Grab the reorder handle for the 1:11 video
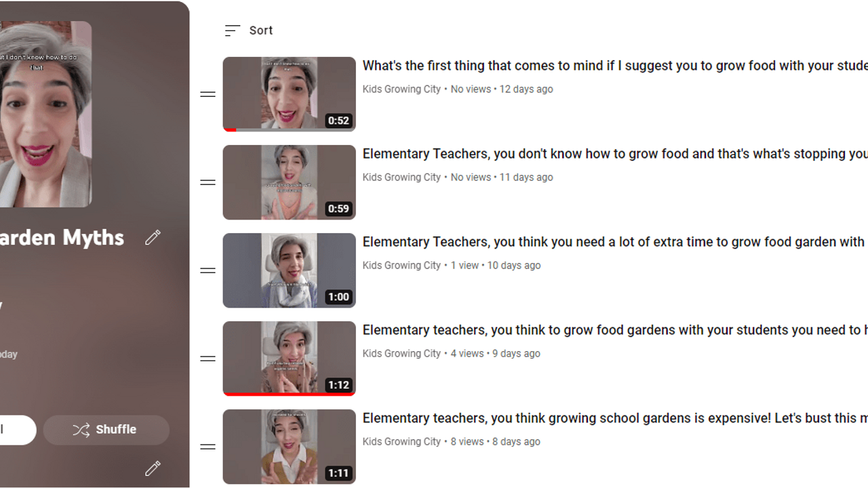868x488 pixels. [x=208, y=447]
